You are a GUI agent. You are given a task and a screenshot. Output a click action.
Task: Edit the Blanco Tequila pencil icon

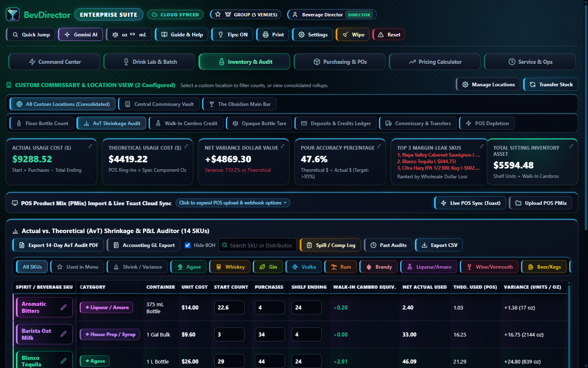tap(63, 361)
